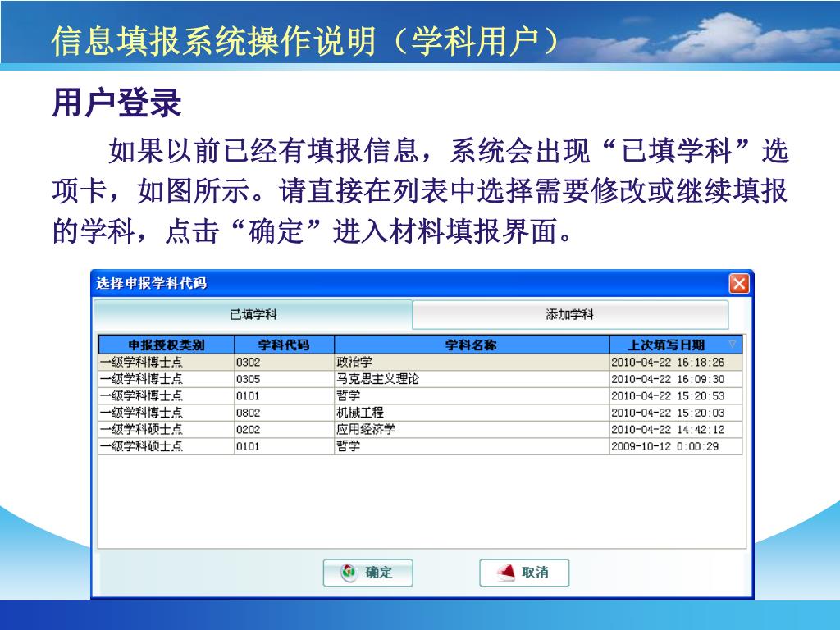Select 哲学 in the 2009-10-12 row
The image size is (840, 630).
348,445
